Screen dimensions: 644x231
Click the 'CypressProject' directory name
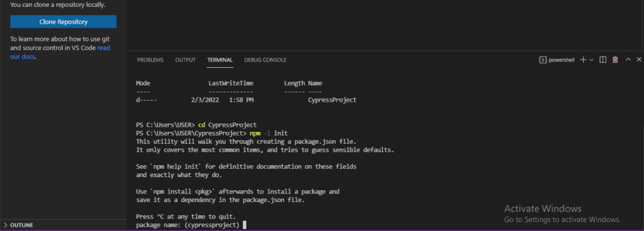[332, 100]
